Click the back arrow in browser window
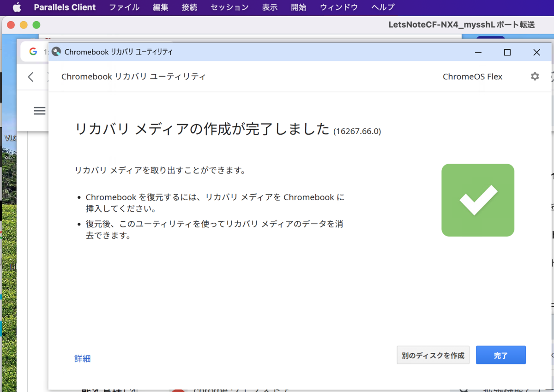 click(x=31, y=77)
